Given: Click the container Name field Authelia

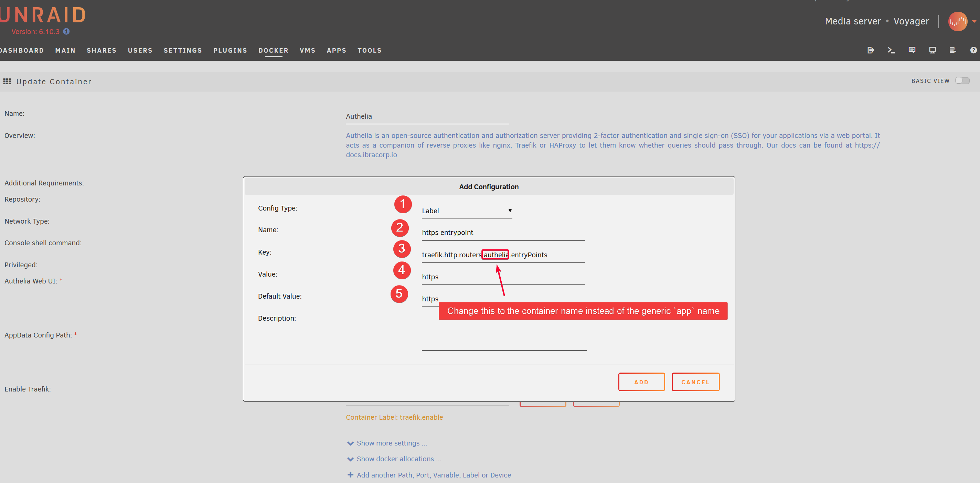Looking at the screenshot, I should click(x=427, y=116).
